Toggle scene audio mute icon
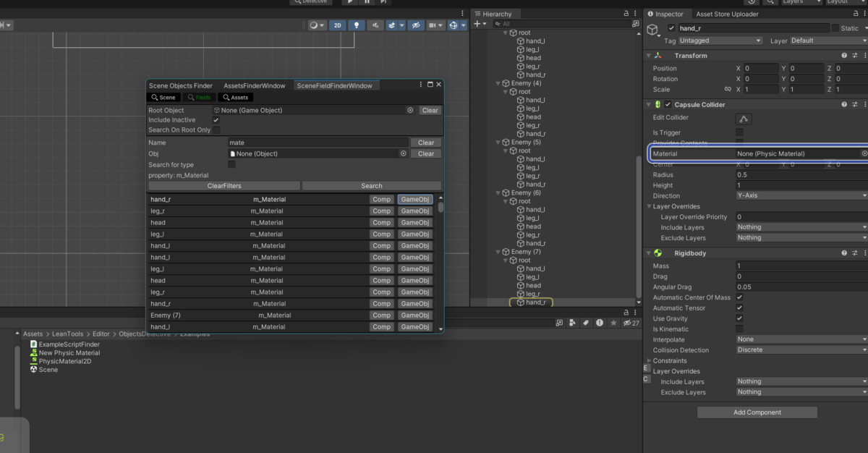 click(x=375, y=25)
